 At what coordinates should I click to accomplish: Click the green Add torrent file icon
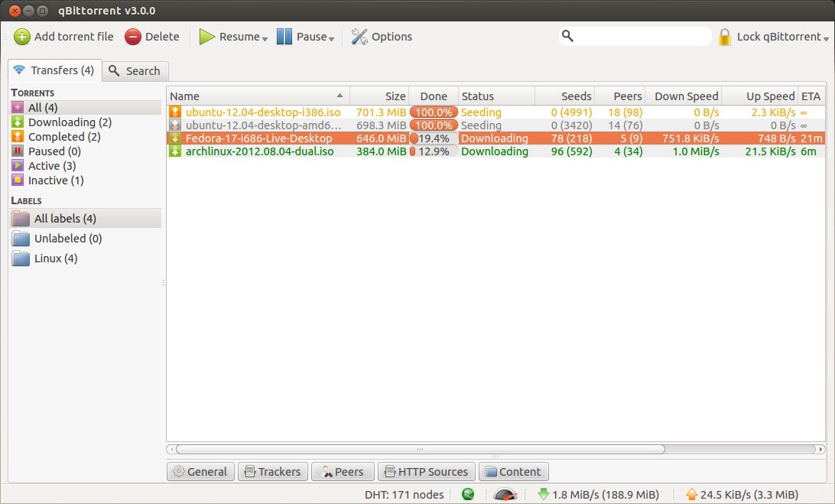point(22,37)
